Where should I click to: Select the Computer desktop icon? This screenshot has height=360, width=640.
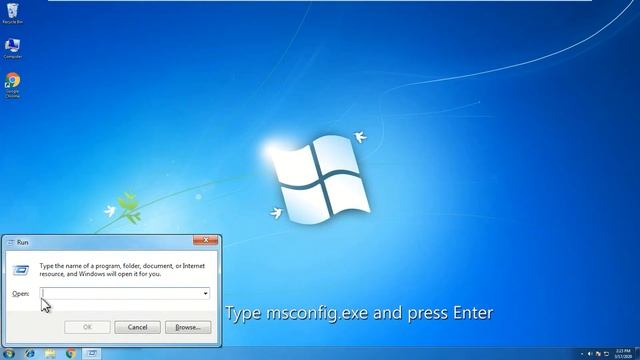coord(13,49)
